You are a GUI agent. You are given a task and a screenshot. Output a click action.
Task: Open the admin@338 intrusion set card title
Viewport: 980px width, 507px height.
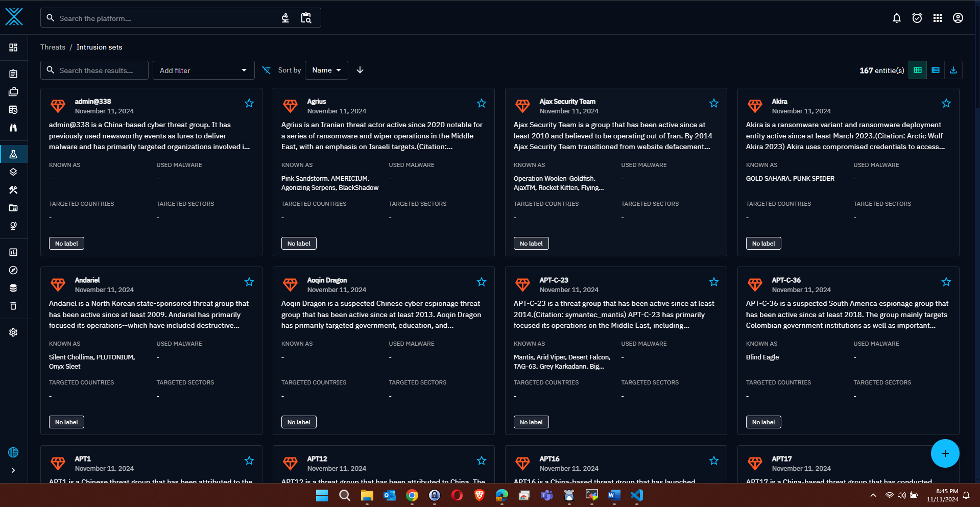click(x=93, y=102)
